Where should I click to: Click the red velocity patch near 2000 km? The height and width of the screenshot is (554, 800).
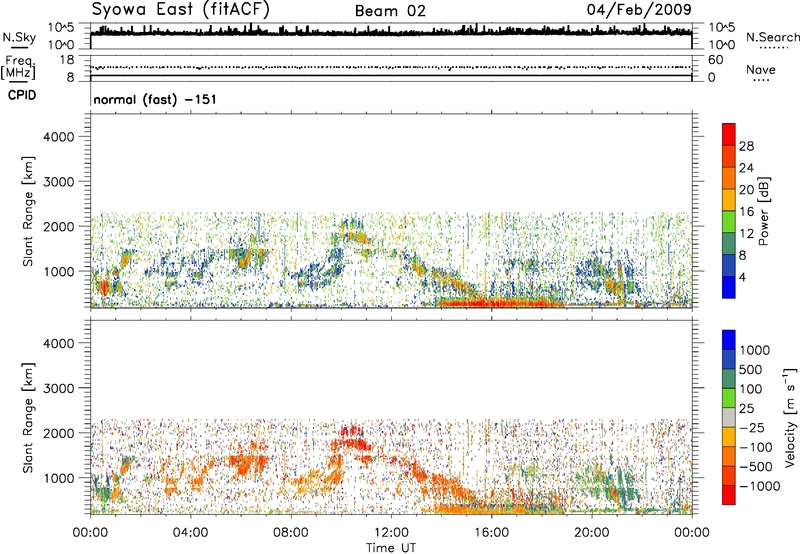(352, 439)
